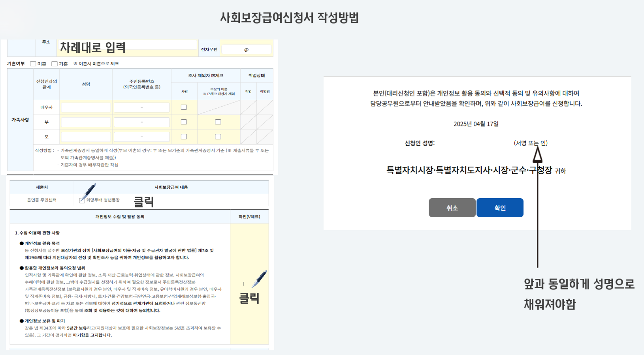The width and height of the screenshot is (644, 355).
Task: Click the 개인정보 수집 및 활용 동의 header
Action: [120, 217]
